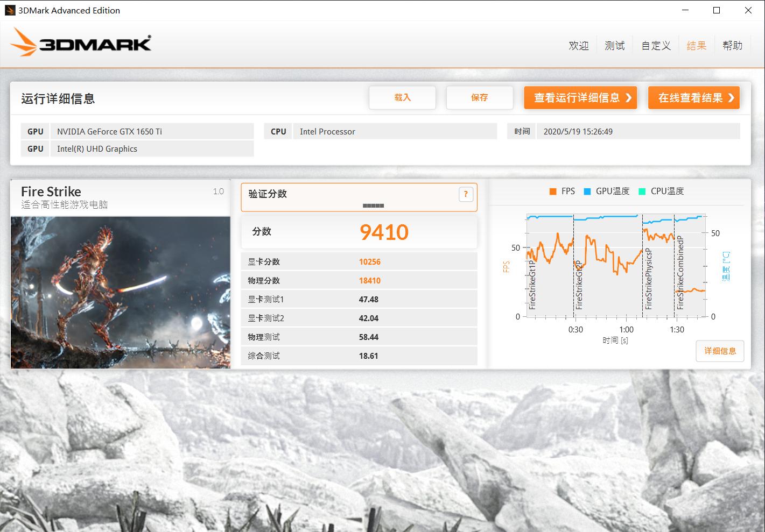Click the 3DMark logo in the header
The height and width of the screenshot is (532, 765).
click(81, 42)
